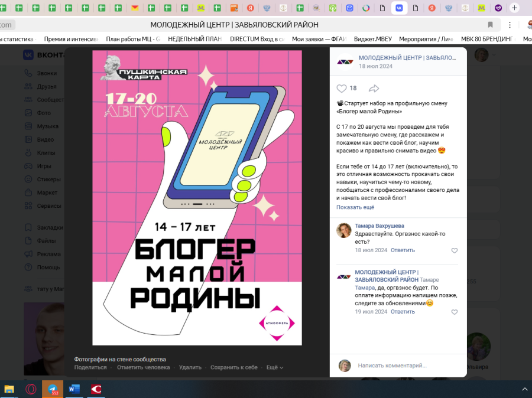Open a new browser tab with plus button
Screen dimensions: 532x398
pos(514,8)
